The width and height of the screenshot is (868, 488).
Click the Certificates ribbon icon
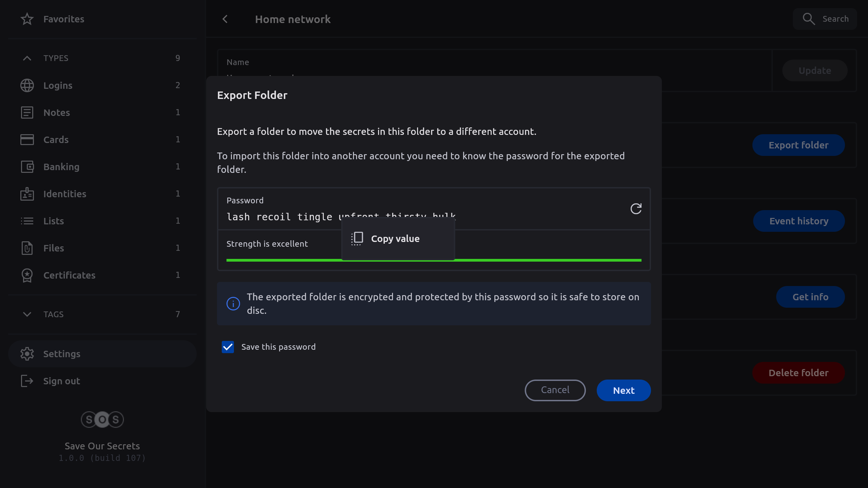[27, 275]
